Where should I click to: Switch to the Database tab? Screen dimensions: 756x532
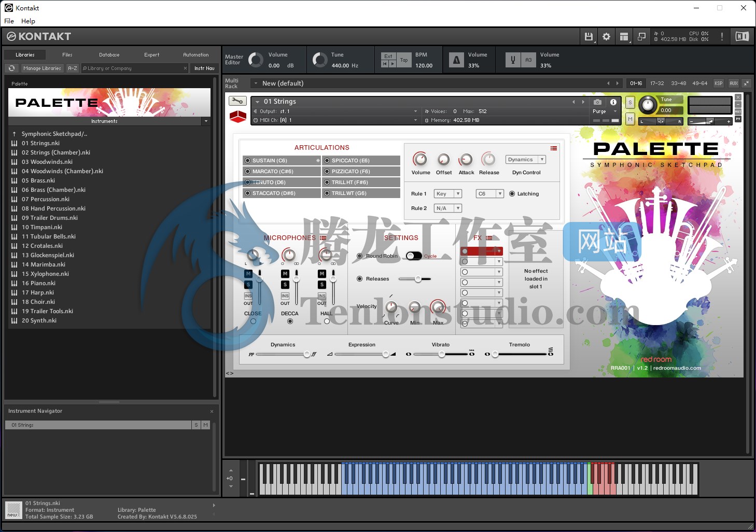[109, 54]
